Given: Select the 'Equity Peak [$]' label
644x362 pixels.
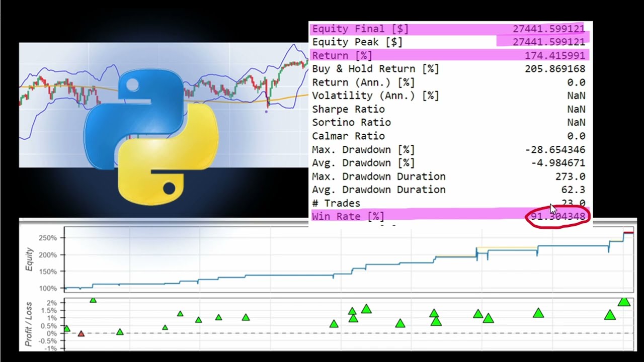Looking at the screenshot, I should 357,42.
